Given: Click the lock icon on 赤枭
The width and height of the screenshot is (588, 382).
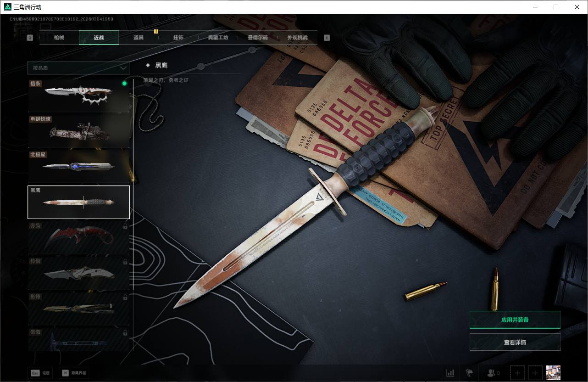Looking at the screenshot, I should pos(125,226).
